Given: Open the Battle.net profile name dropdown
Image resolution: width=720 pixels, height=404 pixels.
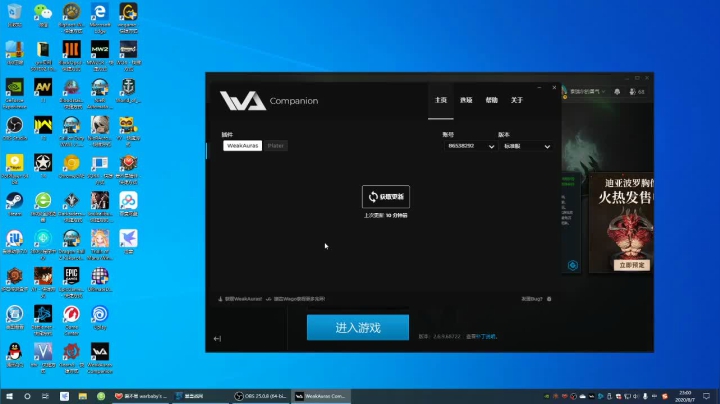Looking at the screenshot, I should click(x=587, y=92).
